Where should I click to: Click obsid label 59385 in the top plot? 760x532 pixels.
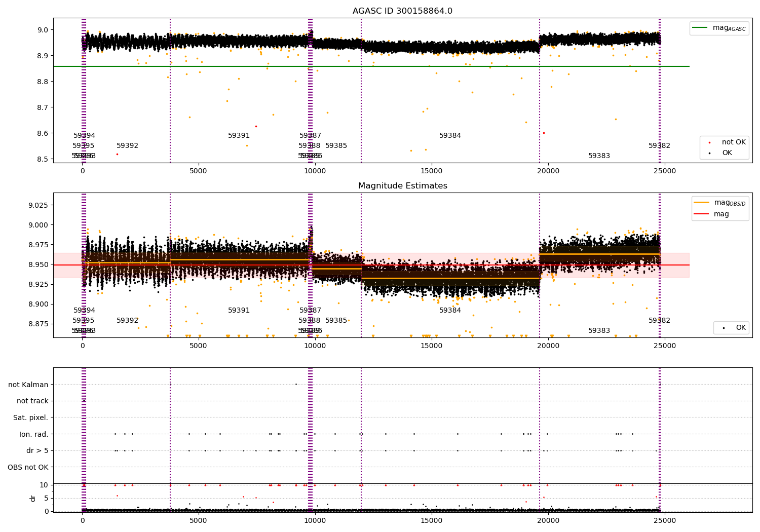coord(336,146)
